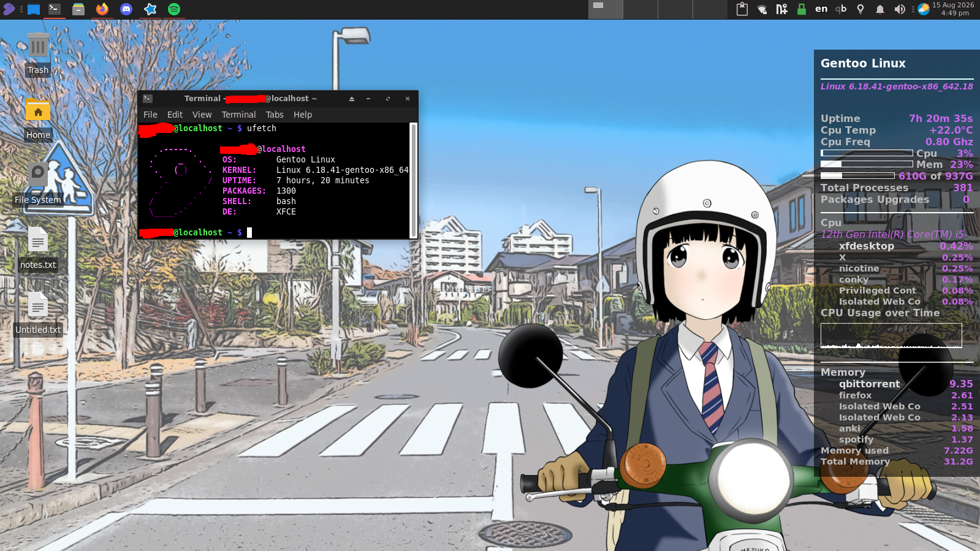Viewport: 980px width, 551px height.
Task: Open the File menu in Terminal
Action: (x=150, y=115)
